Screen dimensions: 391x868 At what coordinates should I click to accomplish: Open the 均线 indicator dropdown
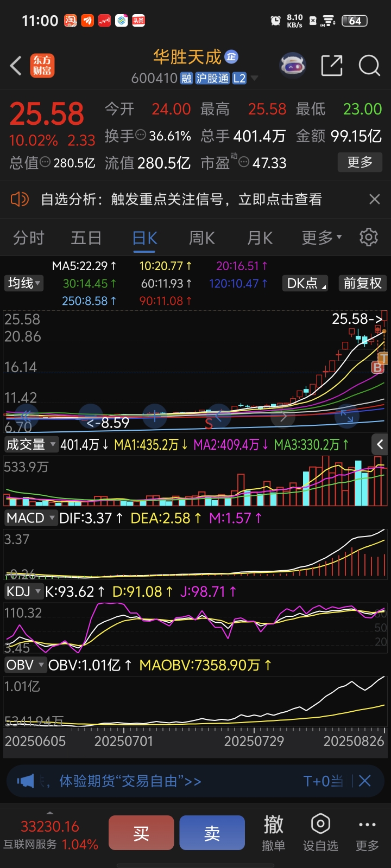click(x=24, y=283)
